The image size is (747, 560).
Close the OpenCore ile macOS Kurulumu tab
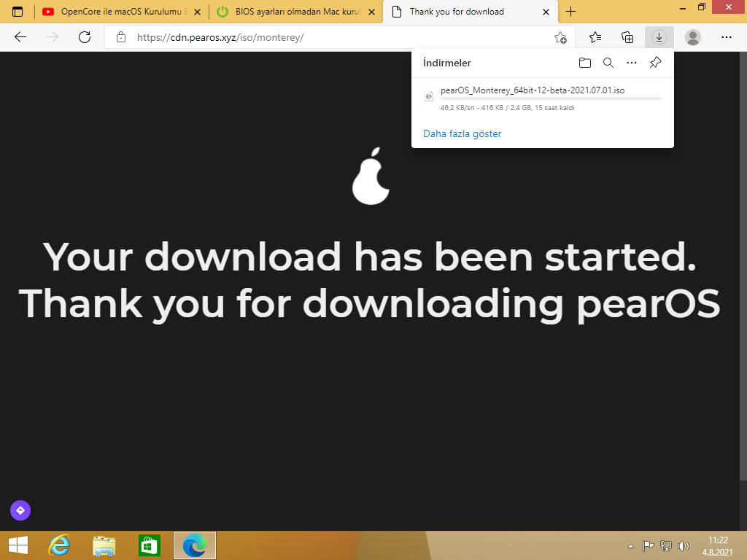pyautogui.click(x=197, y=12)
